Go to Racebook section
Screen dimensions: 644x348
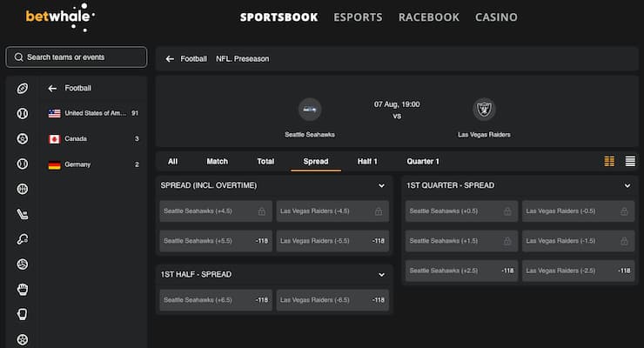click(x=429, y=17)
